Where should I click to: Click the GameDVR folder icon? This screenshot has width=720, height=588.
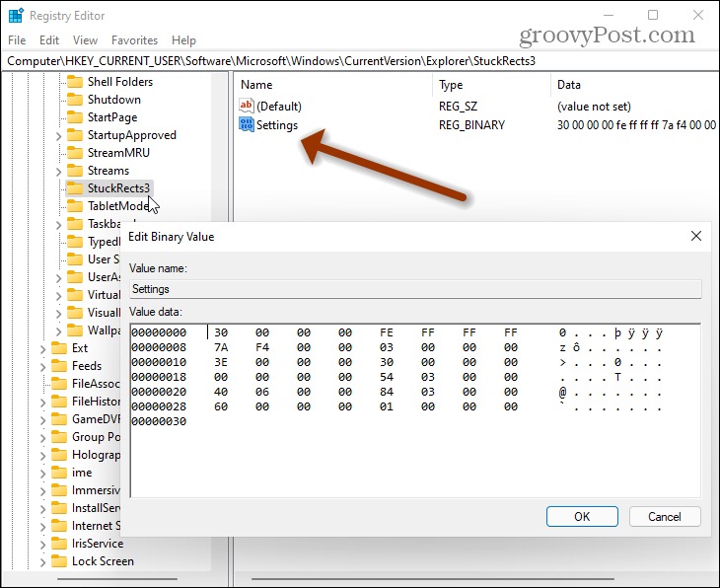coord(59,419)
